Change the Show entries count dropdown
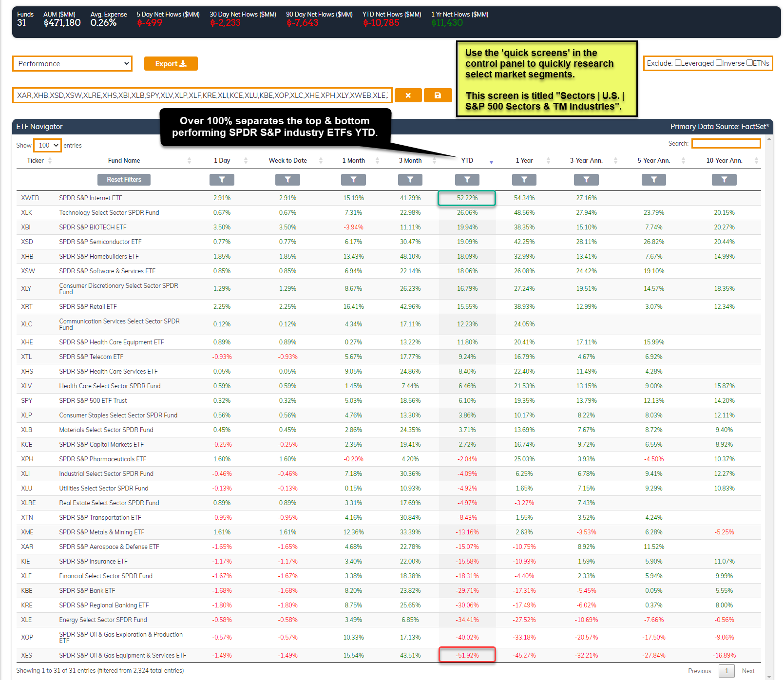This screenshot has width=784, height=680. [47, 145]
